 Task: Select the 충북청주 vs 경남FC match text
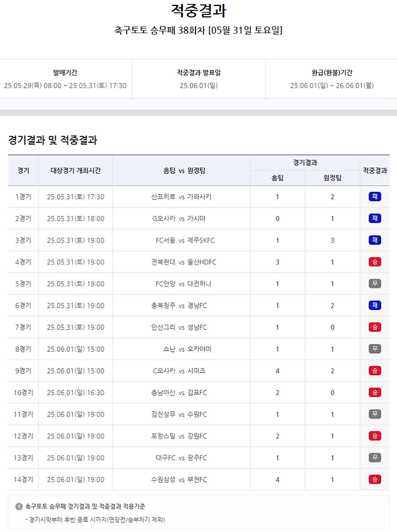coord(179,305)
